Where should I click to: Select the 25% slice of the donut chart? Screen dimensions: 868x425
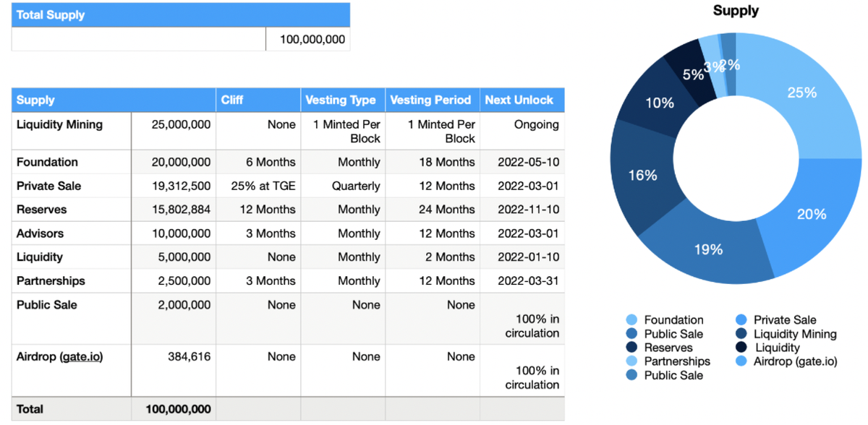tap(801, 93)
